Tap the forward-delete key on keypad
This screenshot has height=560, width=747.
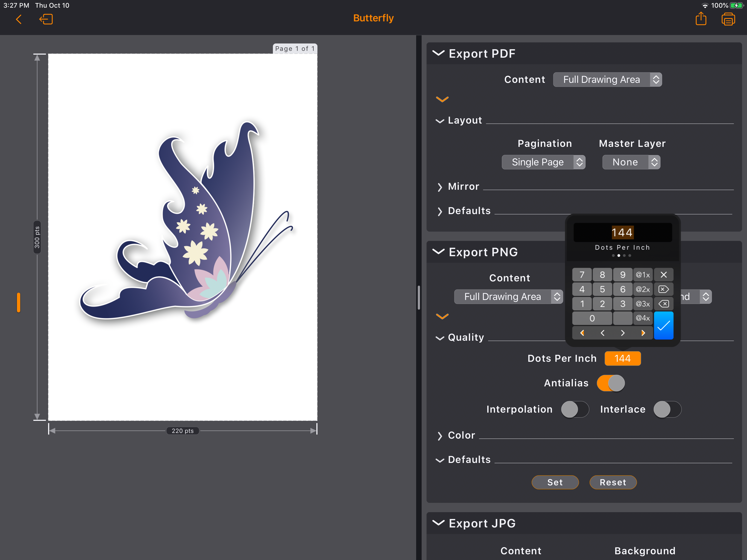tap(663, 289)
